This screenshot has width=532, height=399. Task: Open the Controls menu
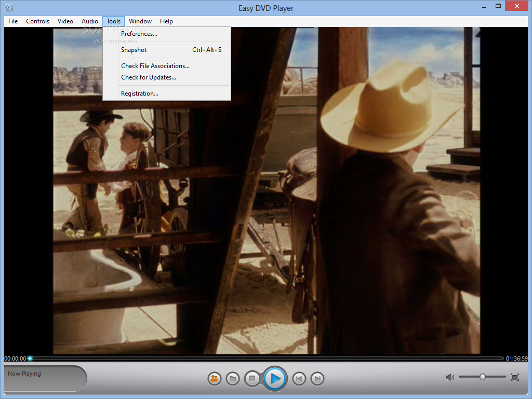37,21
